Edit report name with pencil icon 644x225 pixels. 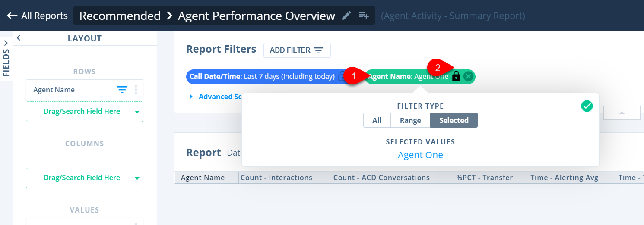click(x=346, y=16)
